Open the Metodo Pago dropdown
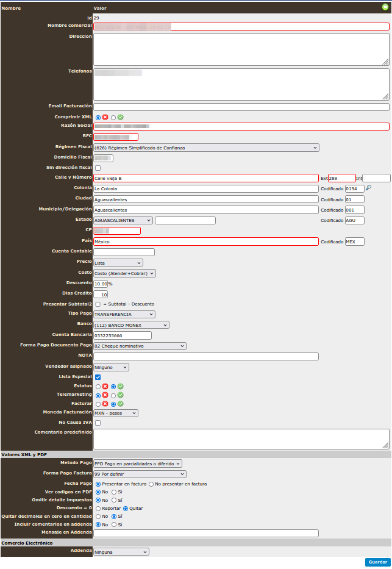 click(x=138, y=463)
